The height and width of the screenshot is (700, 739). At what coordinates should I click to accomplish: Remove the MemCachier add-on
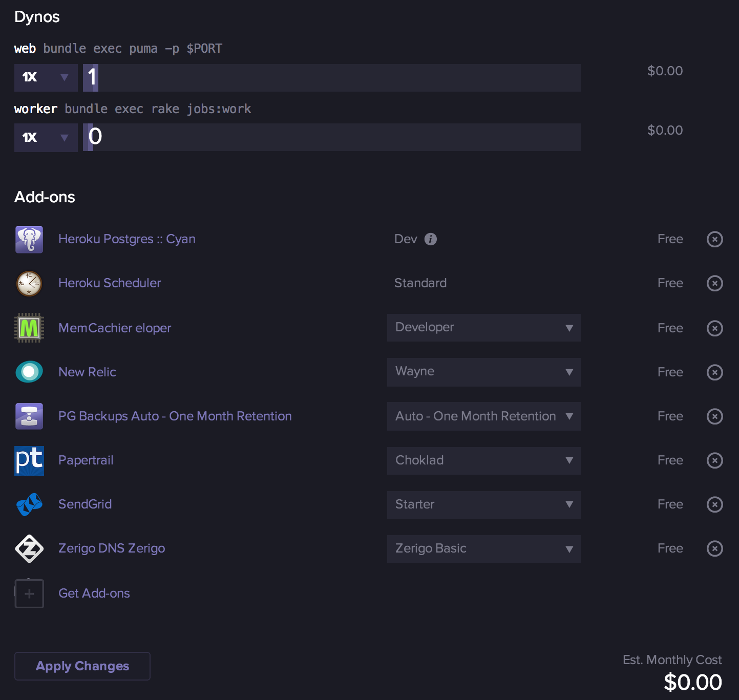coord(715,328)
